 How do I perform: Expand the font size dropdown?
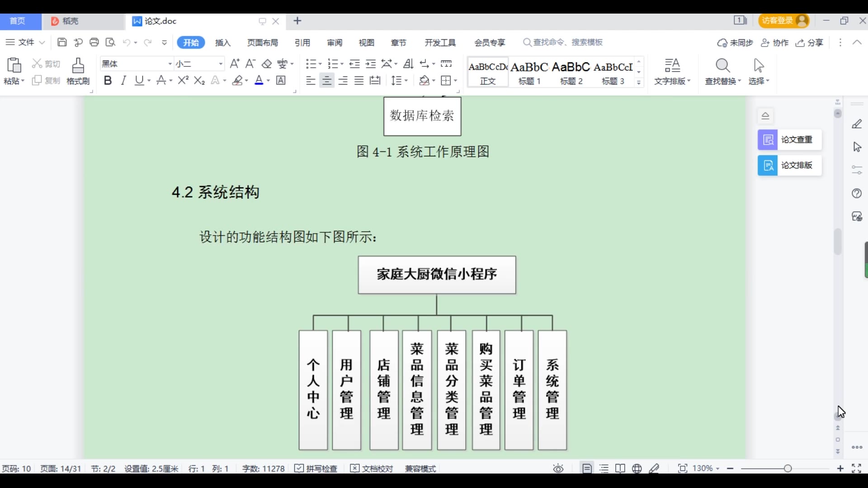pyautogui.click(x=221, y=64)
